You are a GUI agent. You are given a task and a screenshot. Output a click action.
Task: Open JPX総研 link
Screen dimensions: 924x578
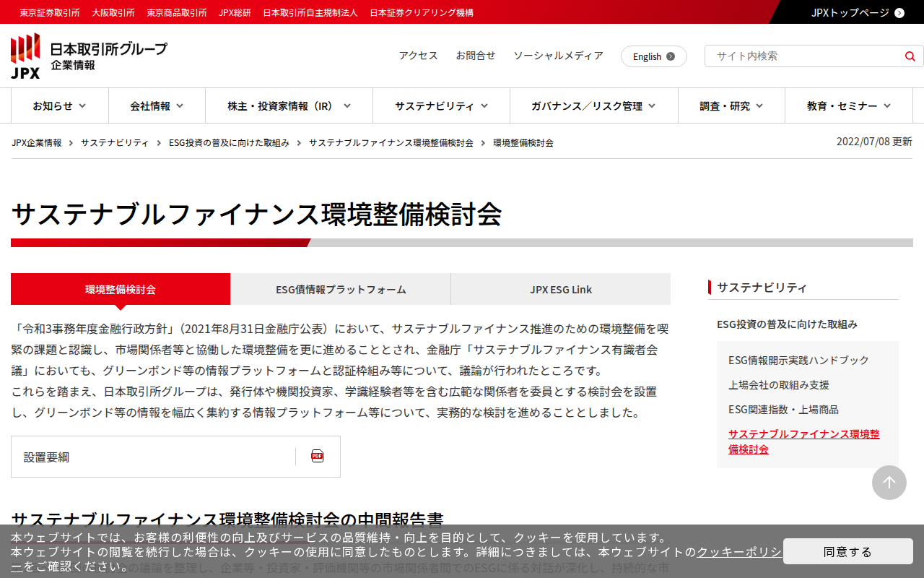pos(235,12)
